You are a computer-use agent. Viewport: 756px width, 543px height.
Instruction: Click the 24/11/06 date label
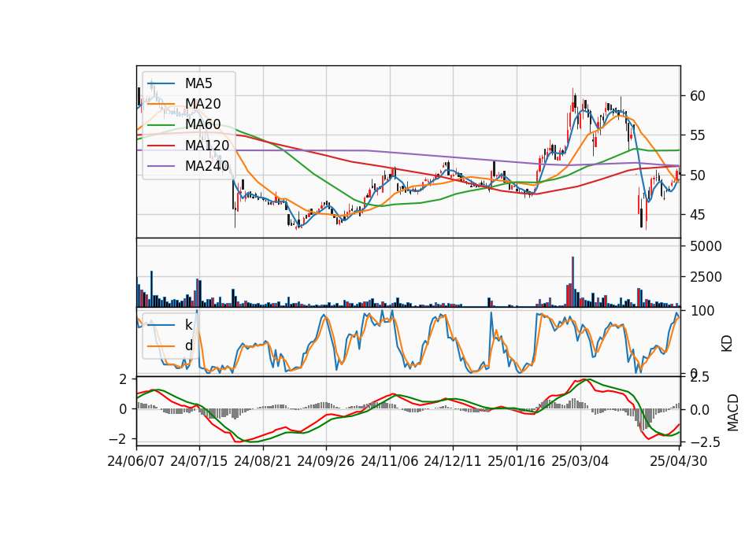(390, 461)
